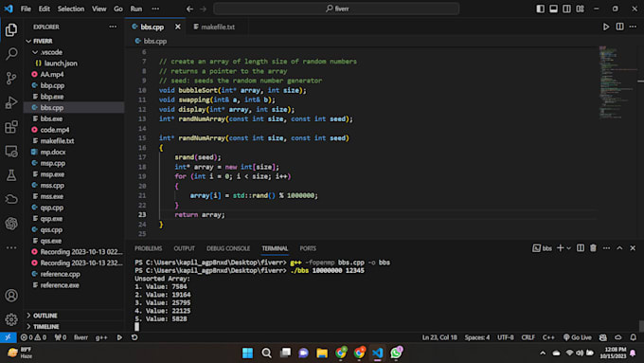Close the bbs.cpp editor tab

point(177,27)
